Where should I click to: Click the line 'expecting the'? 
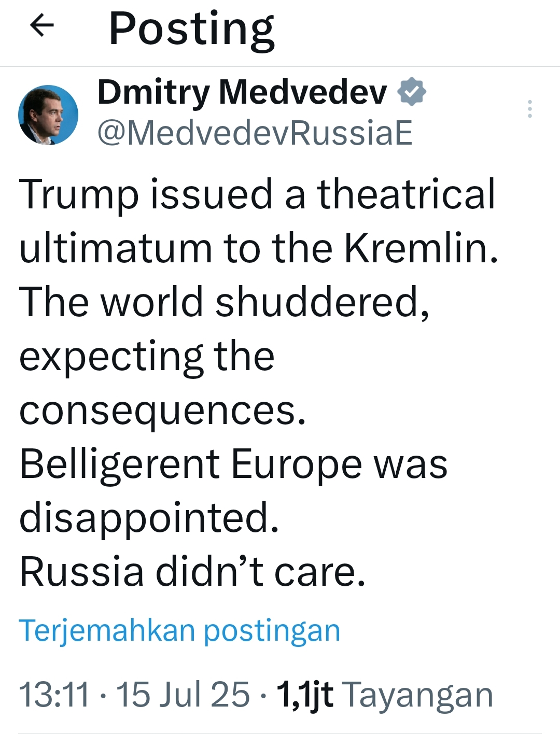pos(147,357)
